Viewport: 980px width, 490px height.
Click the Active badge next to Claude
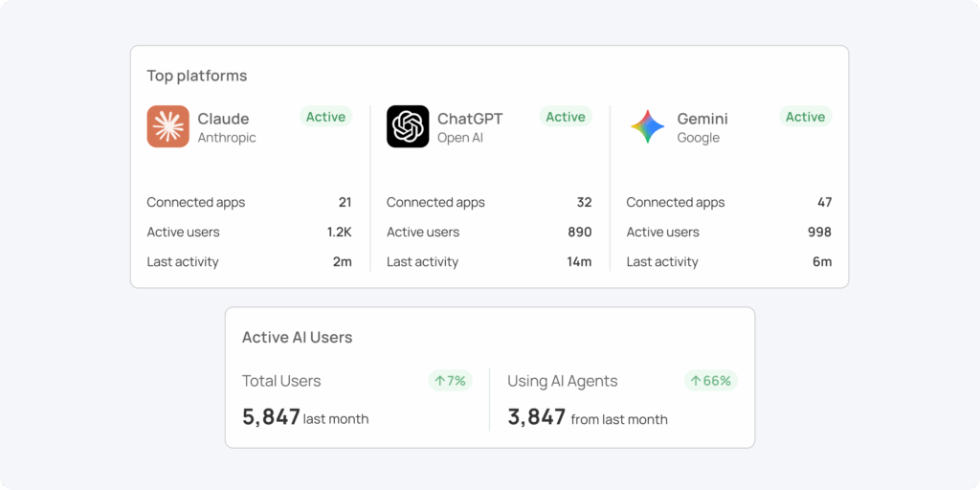(x=325, y=117)
